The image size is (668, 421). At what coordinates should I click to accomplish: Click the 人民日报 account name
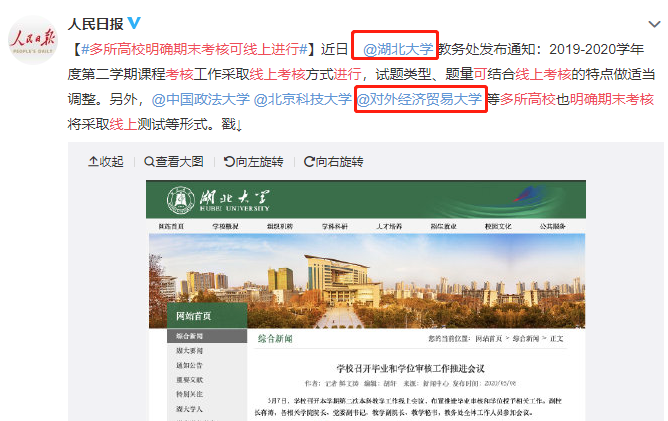[x=96, y=24]
